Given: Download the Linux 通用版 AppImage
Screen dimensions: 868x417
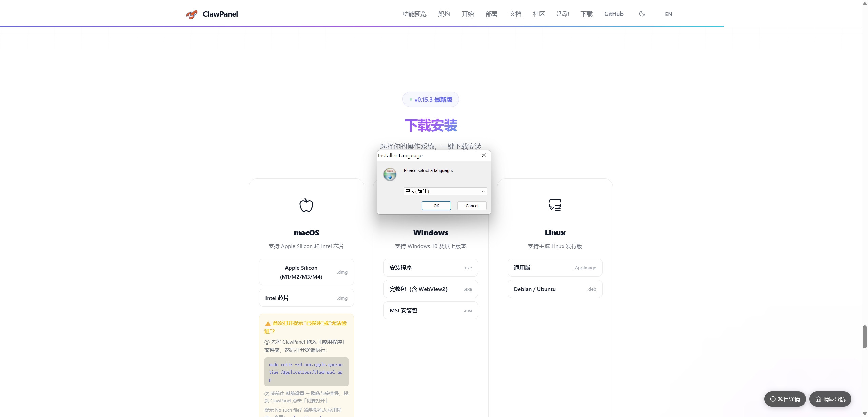Looking at the screenshot, I should [555, 268].
